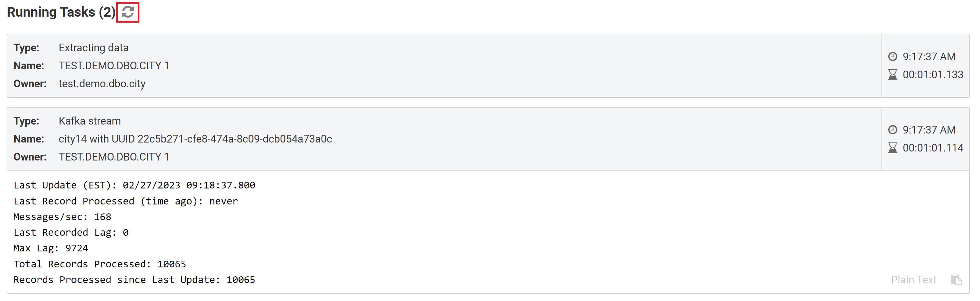This screenshot has width=980, height=301.
Task: Click the 9:17:37 AM start time of Kafka task
Action: (x=929, y=130)
